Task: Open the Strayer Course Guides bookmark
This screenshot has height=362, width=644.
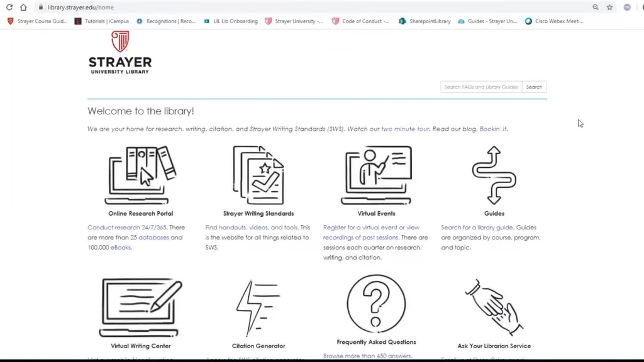Action: point(38,21)
